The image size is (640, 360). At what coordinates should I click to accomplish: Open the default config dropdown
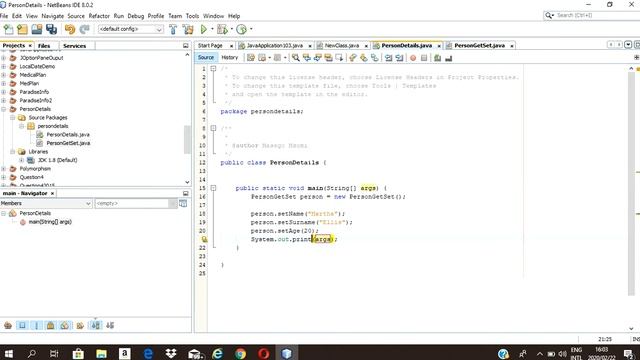[x=159, y=29]
